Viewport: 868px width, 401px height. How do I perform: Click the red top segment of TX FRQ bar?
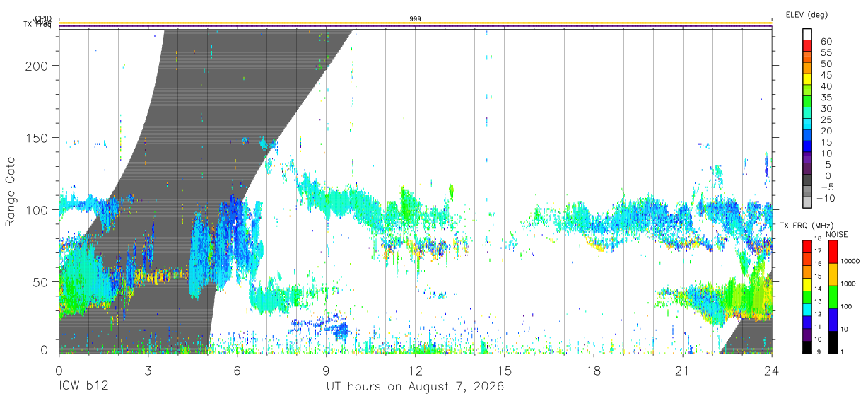tap(807, 246)
